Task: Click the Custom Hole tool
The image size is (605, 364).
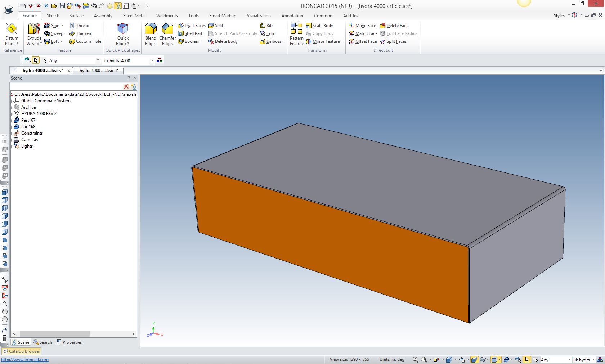Action: 85,41
